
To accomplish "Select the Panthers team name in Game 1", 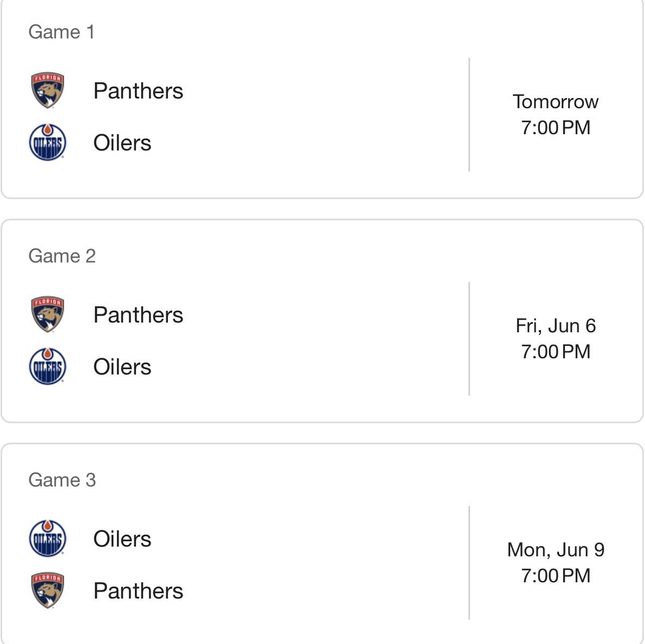I will [x=138, y=91].
